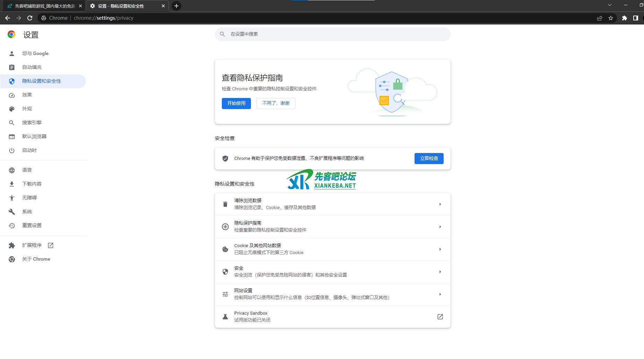Click the bookmark star icon in address bar
The height and width of the screenshot is (359, 644).
(x=611, y=18)
